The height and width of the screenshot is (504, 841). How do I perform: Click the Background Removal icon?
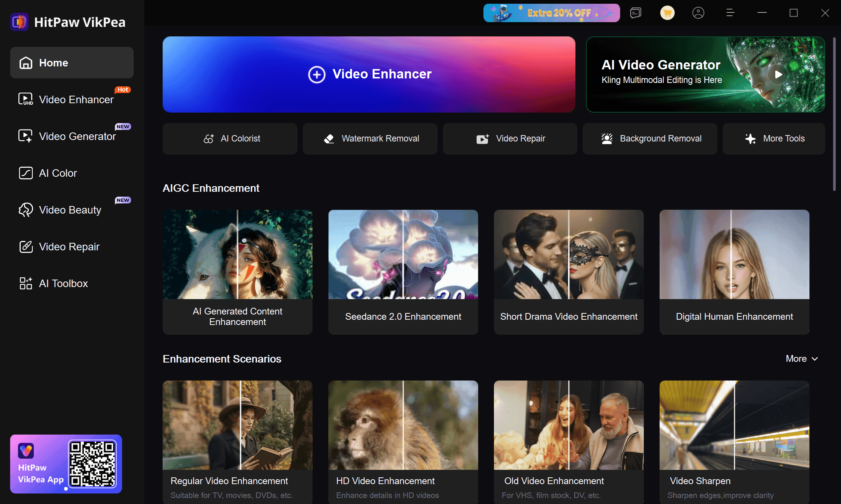607,139
